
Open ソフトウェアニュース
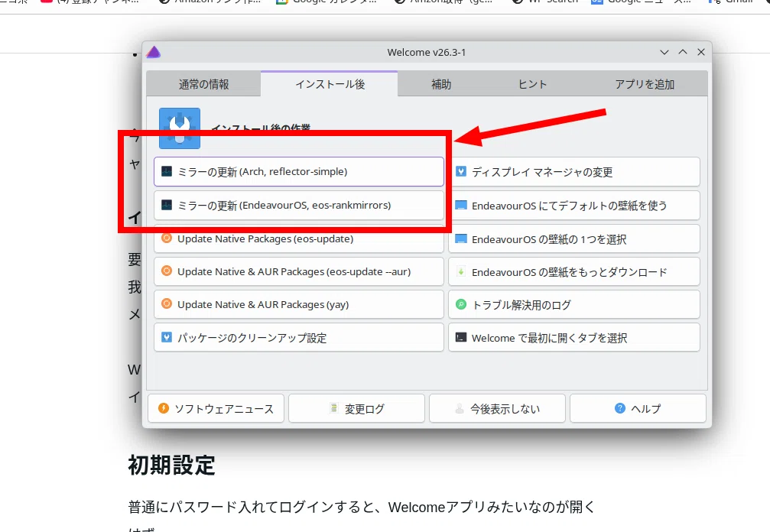[x=216, y=408]
